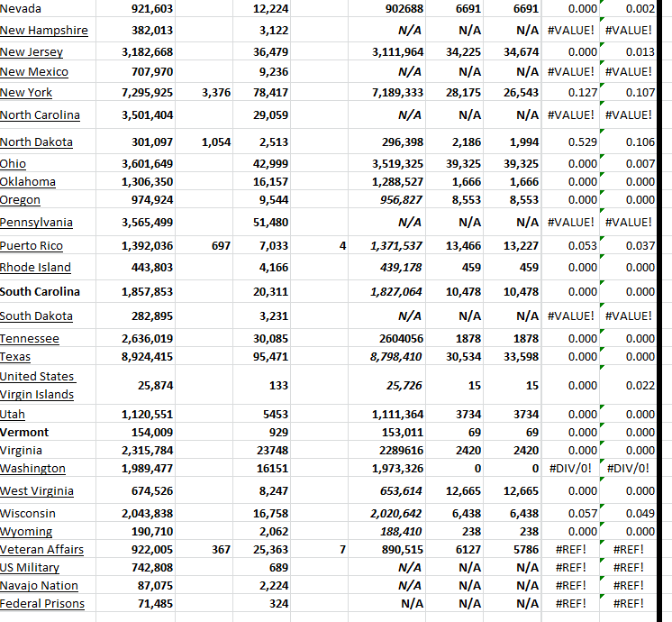This screenshot has height=622, width=672.
Task: Select cell with value 890,515
Action: click(x=387, y=549)
